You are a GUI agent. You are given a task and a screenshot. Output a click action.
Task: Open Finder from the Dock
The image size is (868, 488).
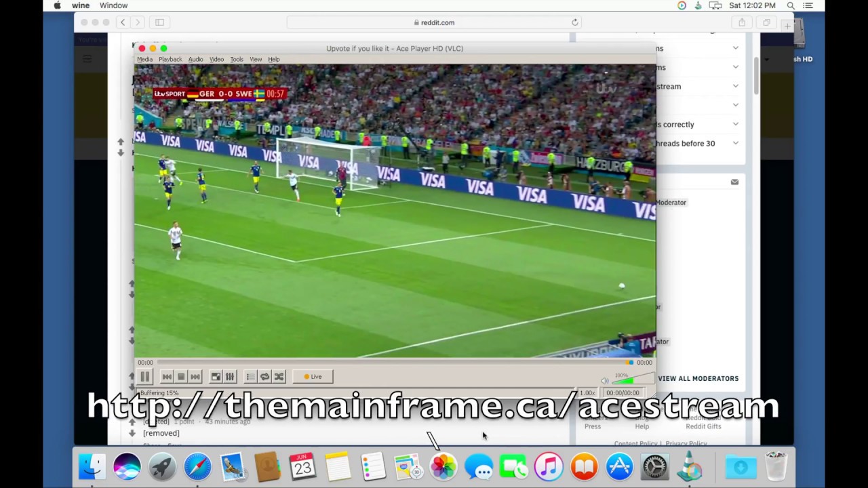[x=92, y=467]
